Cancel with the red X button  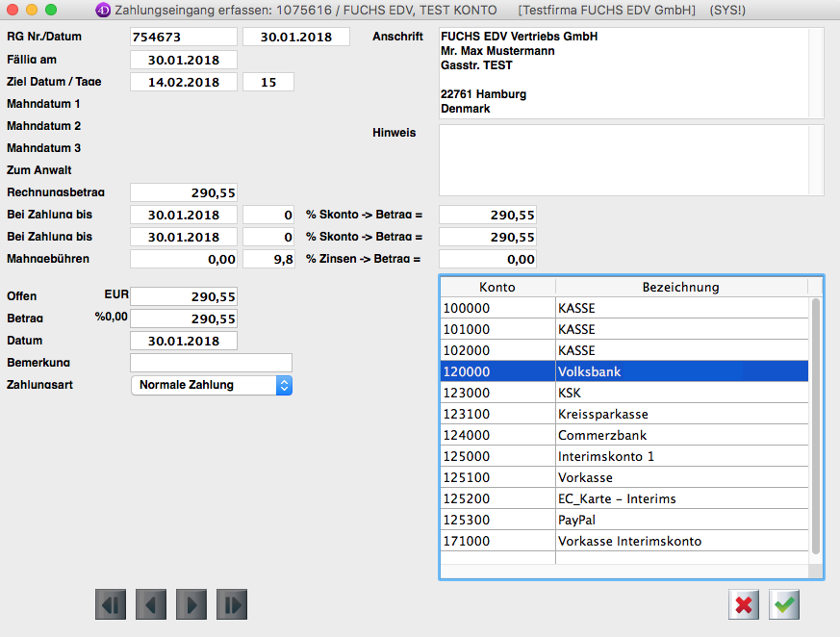(x=744, y=604)
